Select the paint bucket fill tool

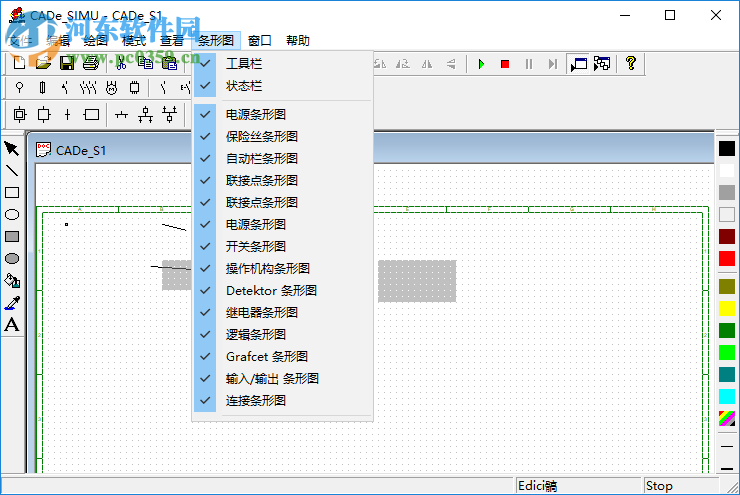coord(12,281)
